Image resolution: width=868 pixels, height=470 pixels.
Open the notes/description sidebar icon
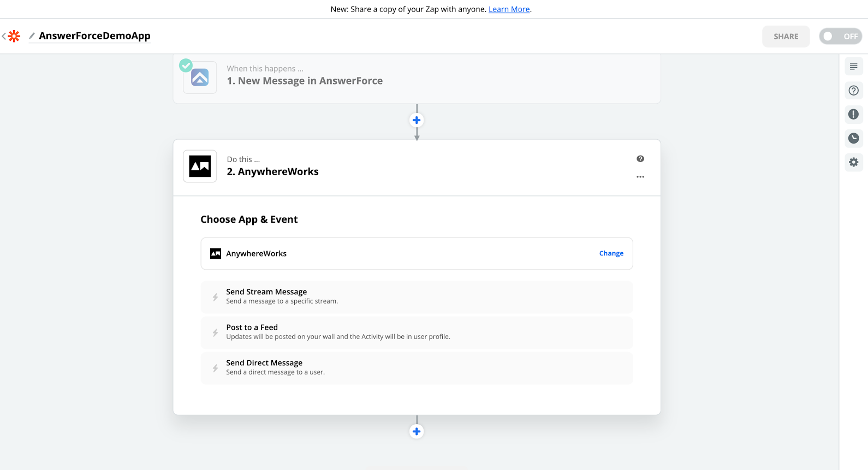(x=853, y=67)
